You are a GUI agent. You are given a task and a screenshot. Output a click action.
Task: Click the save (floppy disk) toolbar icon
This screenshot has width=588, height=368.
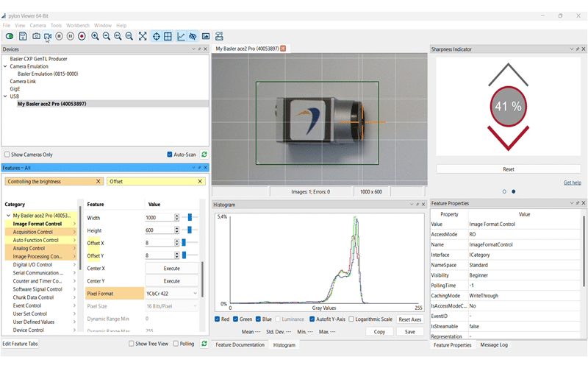coord(23,36)
